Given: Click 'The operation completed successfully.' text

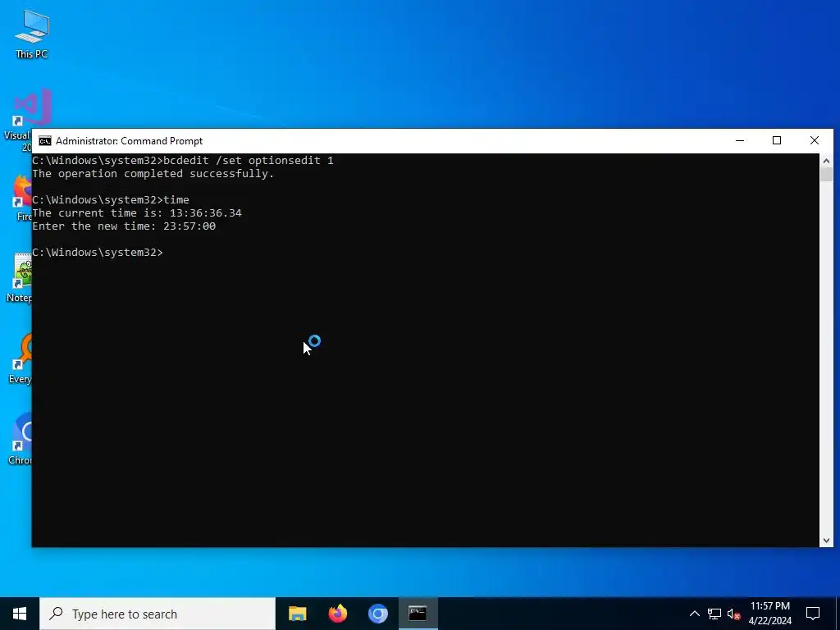Looking at the screenshot, I should click(153, 174).
